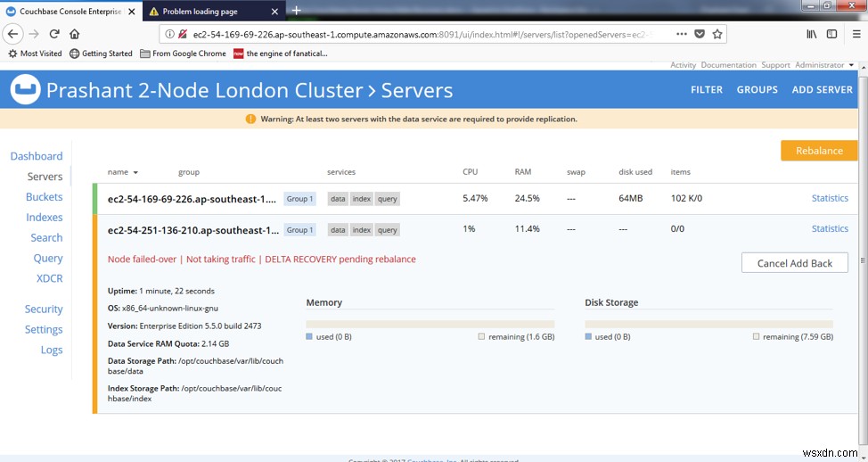Click the insecure connection padlock icon
Viewport: 868px width, 462px height.
(183, 35)
